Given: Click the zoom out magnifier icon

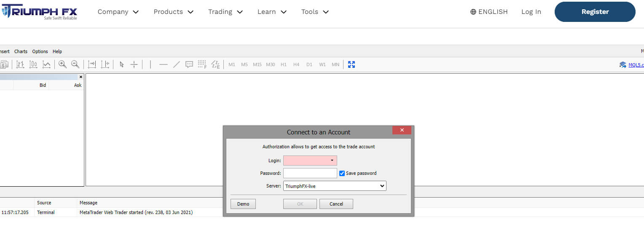Looking at the screenshot, I should 75,64.
